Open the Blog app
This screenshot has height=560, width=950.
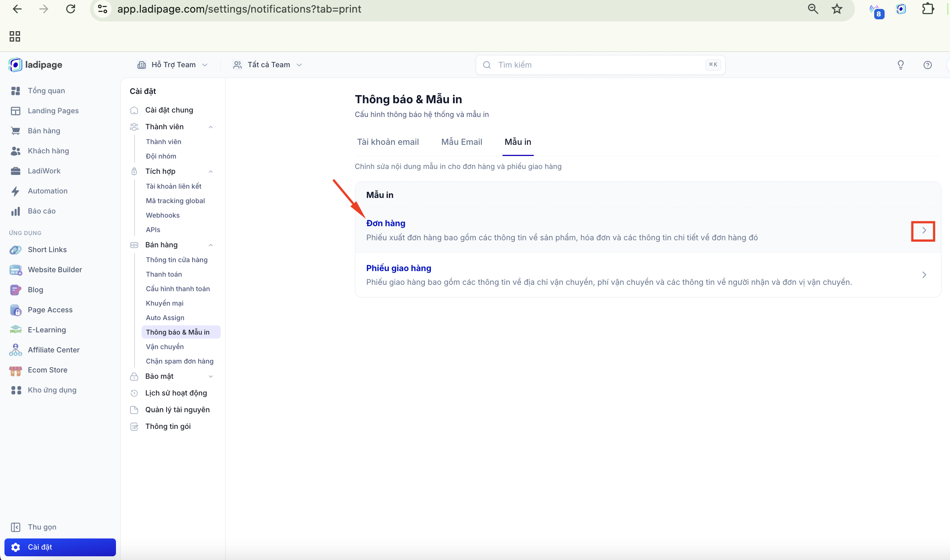coord(35,289)
